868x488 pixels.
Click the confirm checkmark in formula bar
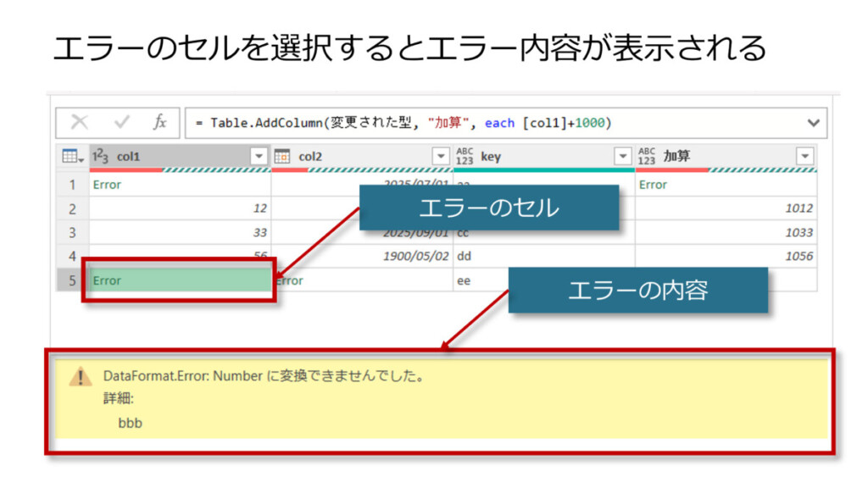pos(121,123)
